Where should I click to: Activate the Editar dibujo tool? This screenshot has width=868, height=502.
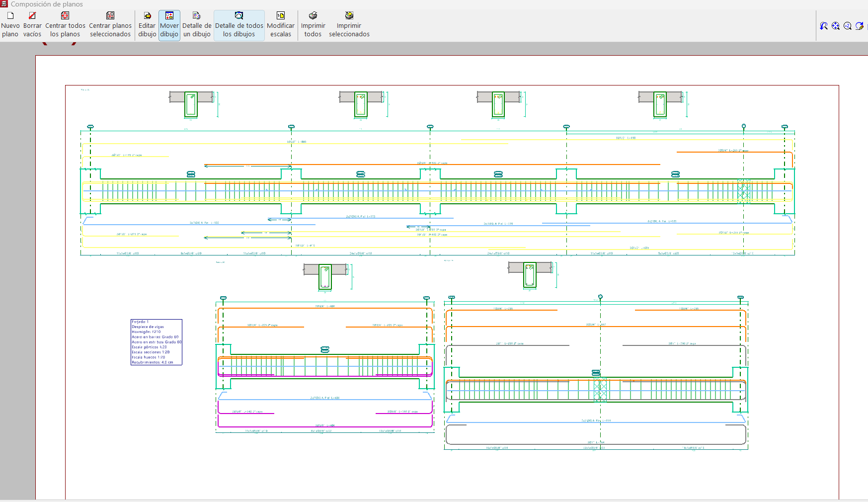(147, 25)
